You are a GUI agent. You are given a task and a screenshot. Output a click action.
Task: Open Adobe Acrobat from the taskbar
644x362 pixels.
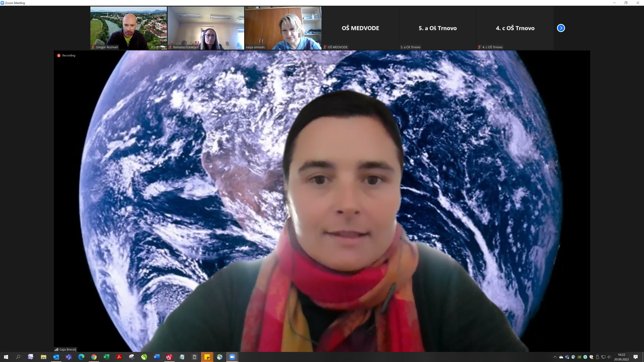point(119,357)
